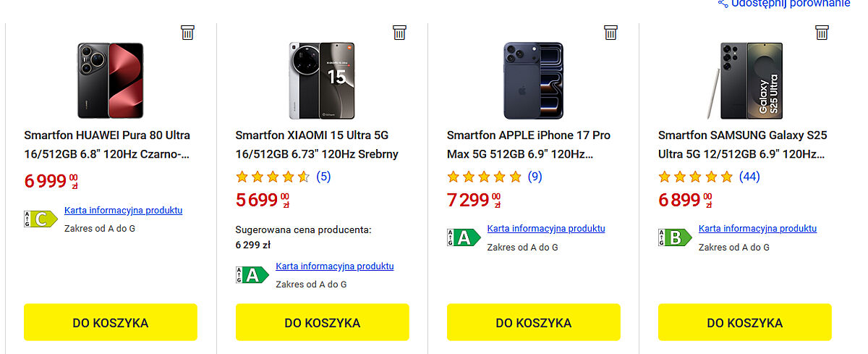Open XIAOMI 15 Ultra product photo
The image size is (868, 354).
tap(322, 80)
